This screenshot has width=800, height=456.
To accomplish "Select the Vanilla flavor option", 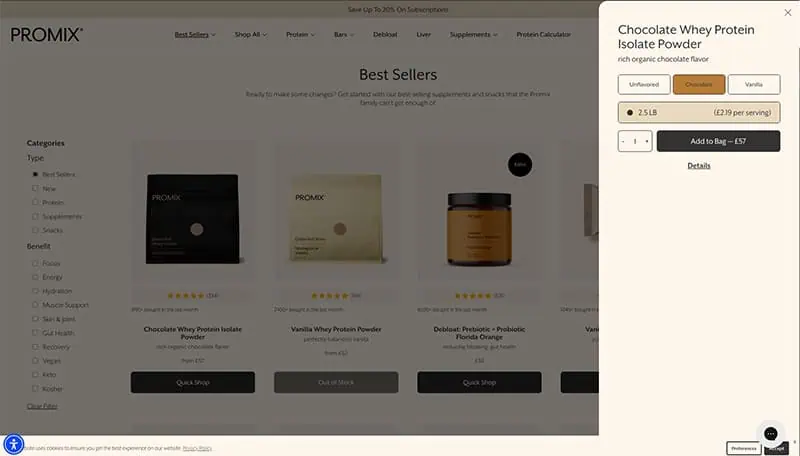I will coord(754,84).
